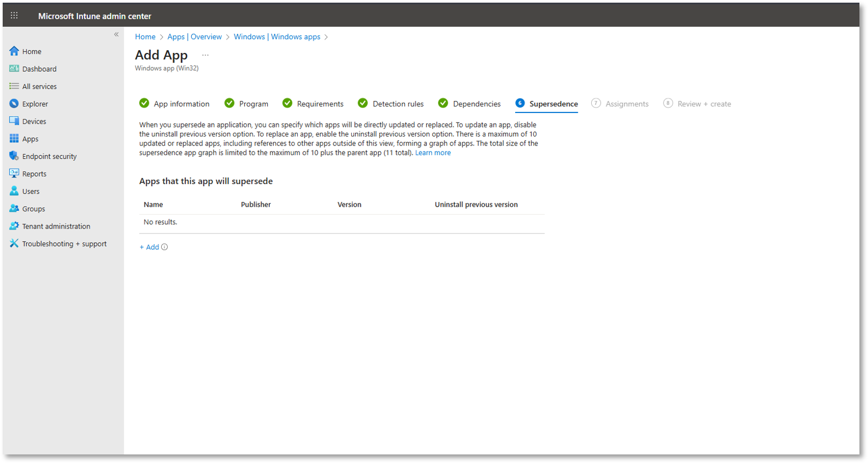
Task: Jump to Review + create tab label
Action: 704,104
